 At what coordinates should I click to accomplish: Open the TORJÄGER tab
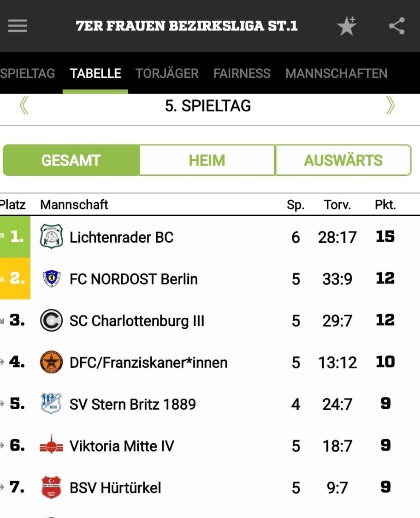(167, 73)
